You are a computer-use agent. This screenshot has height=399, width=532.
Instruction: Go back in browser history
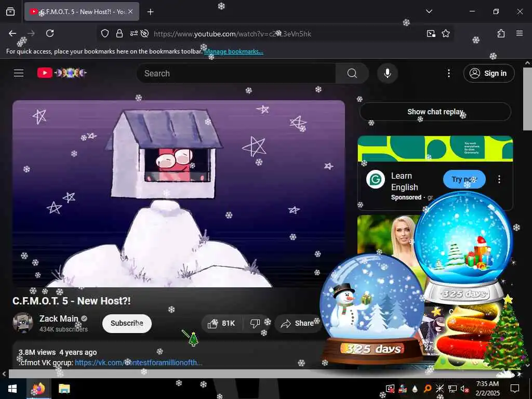(12, 33)
